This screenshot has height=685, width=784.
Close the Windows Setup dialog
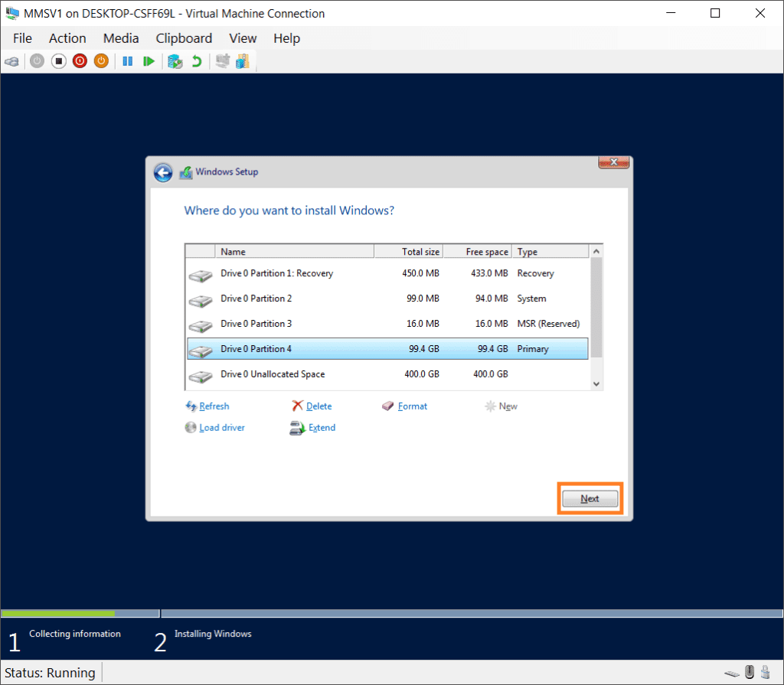click(613, 162)
